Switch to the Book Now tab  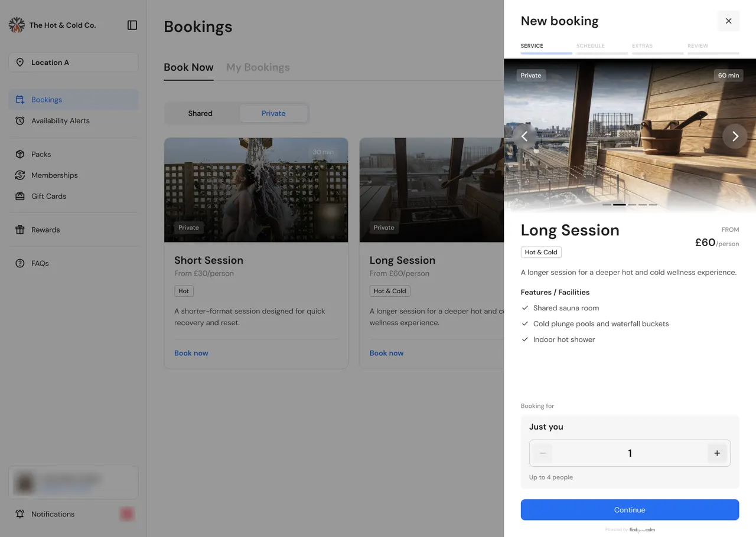(x=188, y=67)
